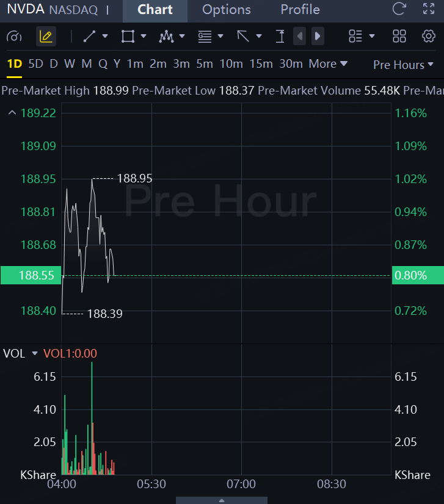Open wave pattern tool dropdown arrow
This screenshot has width=444, height=504.
coord(182,37)
